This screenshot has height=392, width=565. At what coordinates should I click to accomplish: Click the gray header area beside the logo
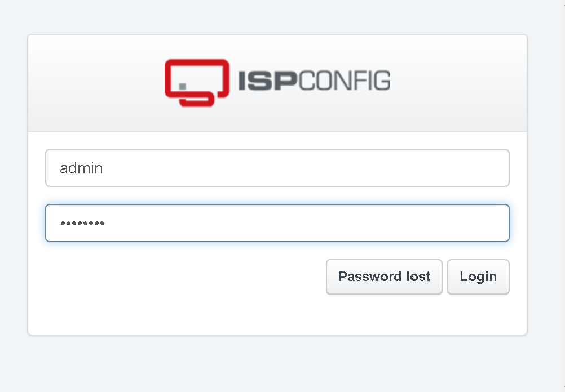(458, 83)
